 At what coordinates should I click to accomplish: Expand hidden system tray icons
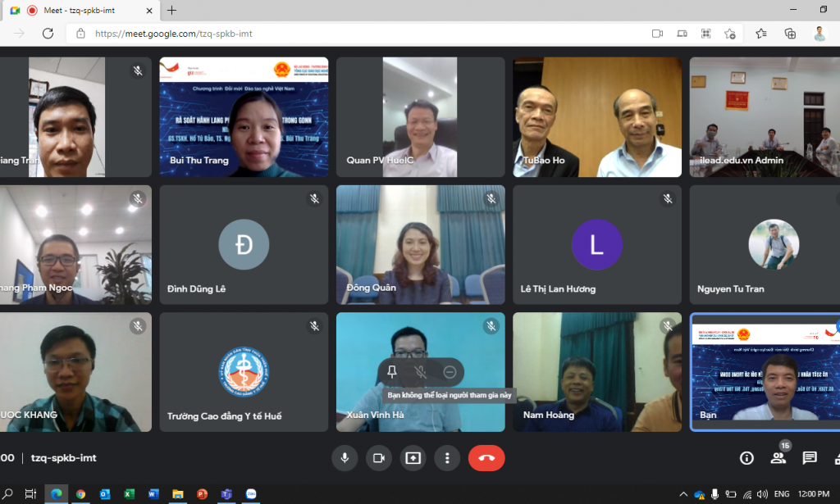[x=683, y=494]
